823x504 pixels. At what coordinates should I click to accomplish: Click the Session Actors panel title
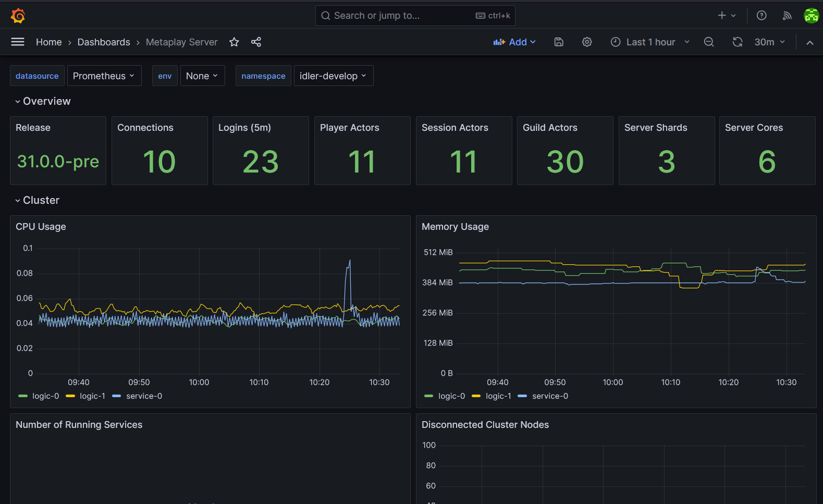click(x=455, y=128)
